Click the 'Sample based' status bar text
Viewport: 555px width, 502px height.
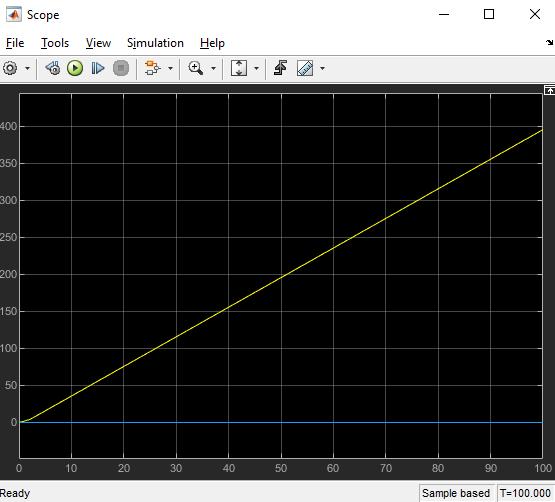click(x=456, y=493)
